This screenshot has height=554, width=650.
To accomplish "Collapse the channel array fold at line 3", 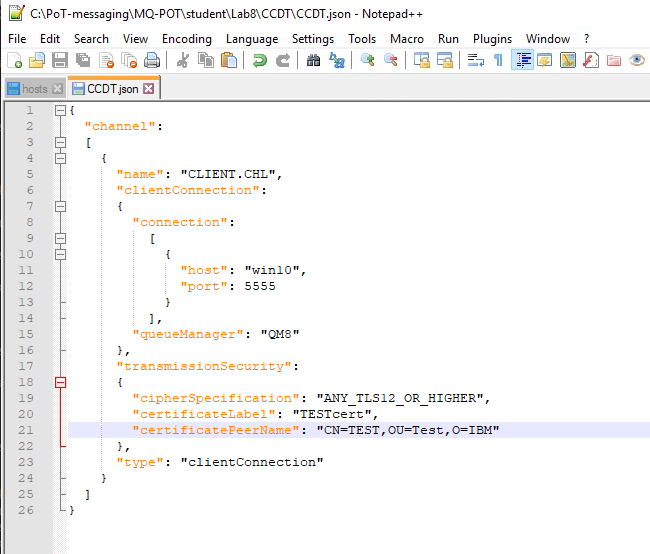I will point(61,142).
